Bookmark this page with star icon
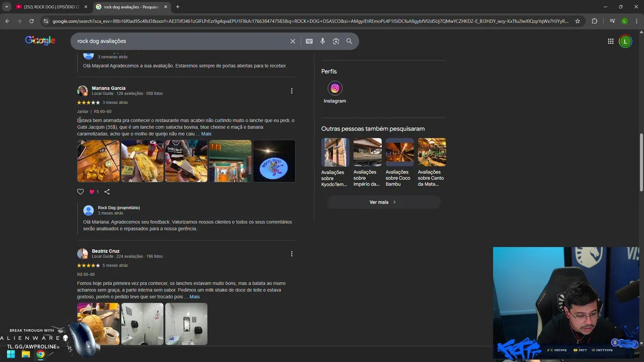The image size is (644, 362). [578, 21]
